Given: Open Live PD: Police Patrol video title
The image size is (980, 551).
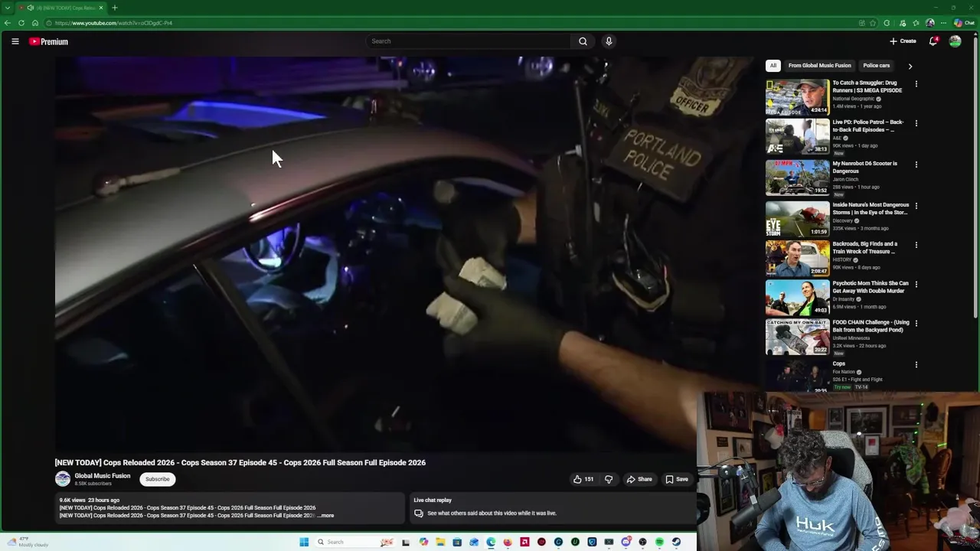Looking at the screenshot, I should (x=868, y=126).
